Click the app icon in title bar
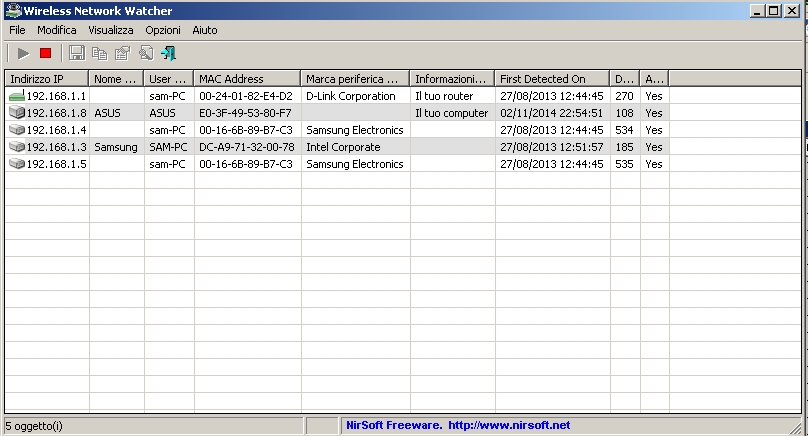This screenshot has width=808, height=436. [11, 10]
